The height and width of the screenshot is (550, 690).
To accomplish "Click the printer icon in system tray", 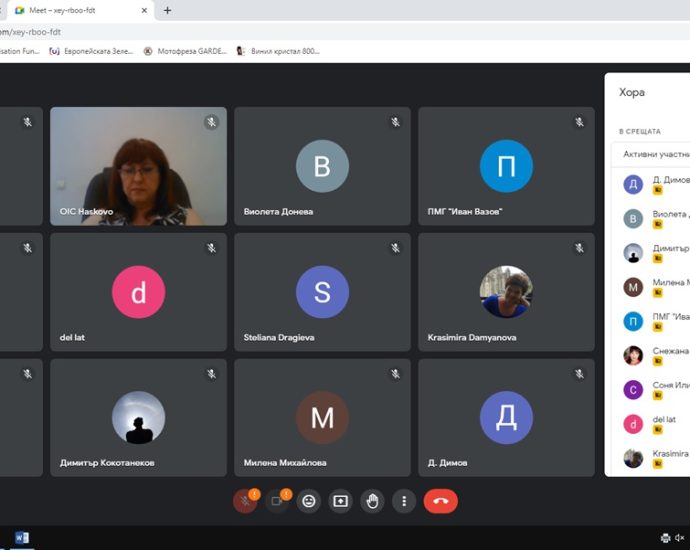I will [665, 538].
